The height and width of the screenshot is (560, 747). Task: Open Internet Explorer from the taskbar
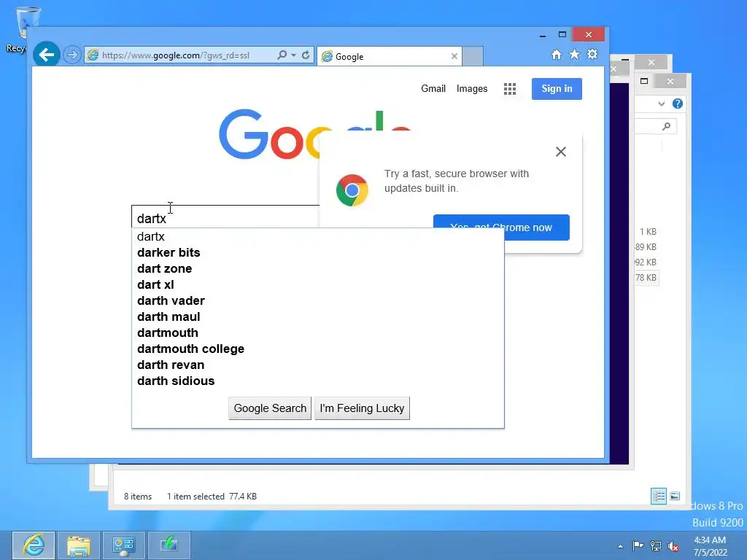click(x=34, y=545)
